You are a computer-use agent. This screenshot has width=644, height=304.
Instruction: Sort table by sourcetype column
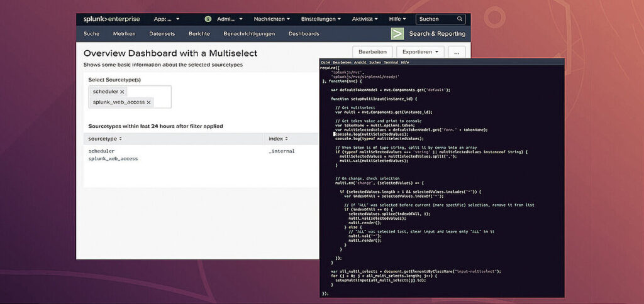pos(105,139)
